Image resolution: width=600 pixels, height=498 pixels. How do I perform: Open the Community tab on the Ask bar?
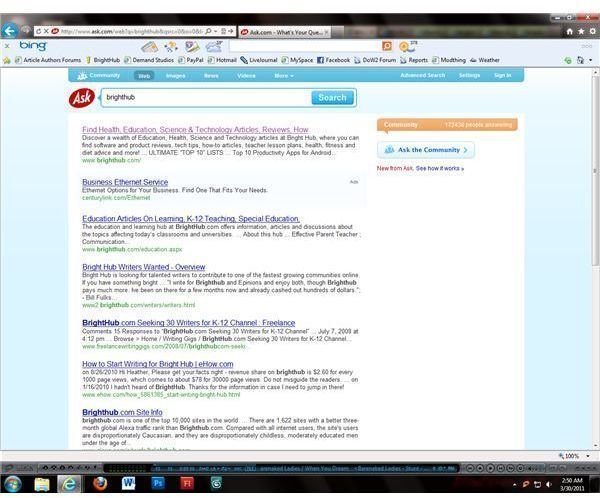pos(99,75)
